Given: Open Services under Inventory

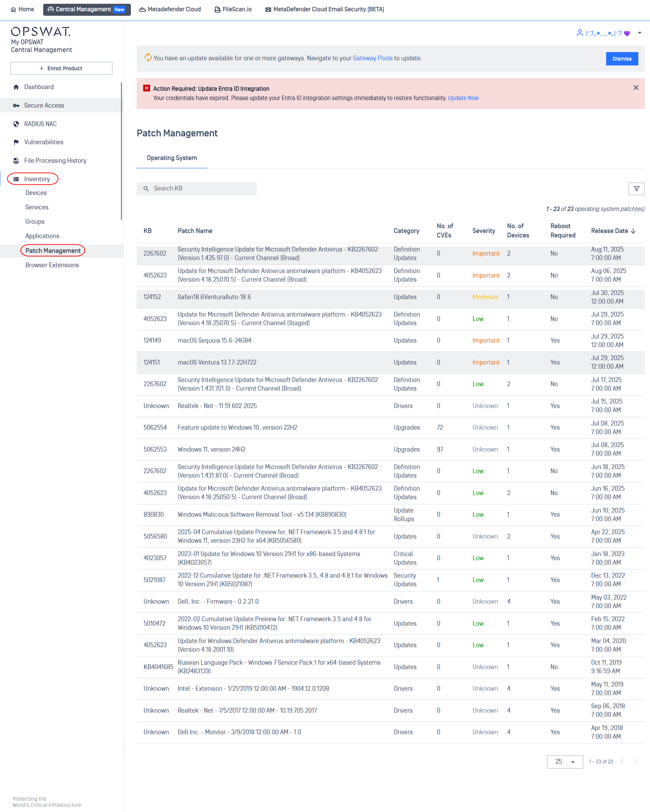Looking at the screenshot, I should 37,207.
